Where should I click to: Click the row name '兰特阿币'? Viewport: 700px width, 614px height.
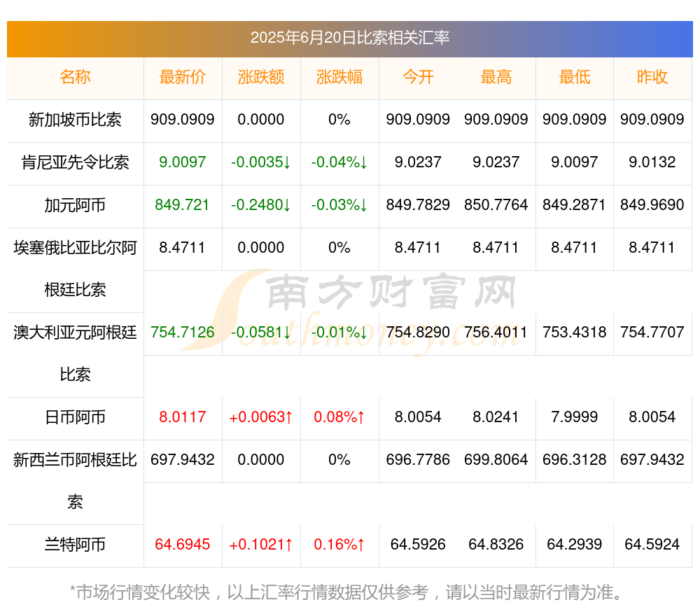coord(75,545)
